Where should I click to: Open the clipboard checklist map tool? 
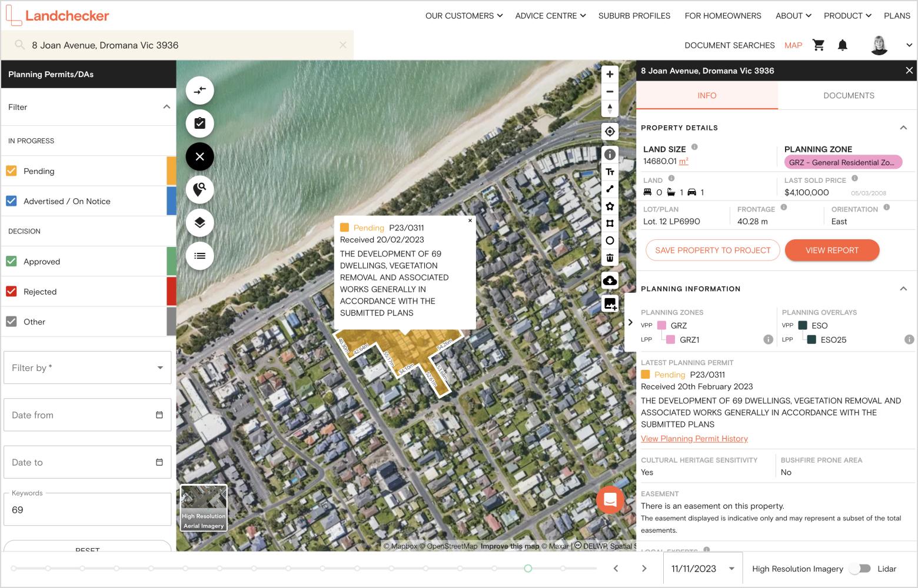click(200, 123)
